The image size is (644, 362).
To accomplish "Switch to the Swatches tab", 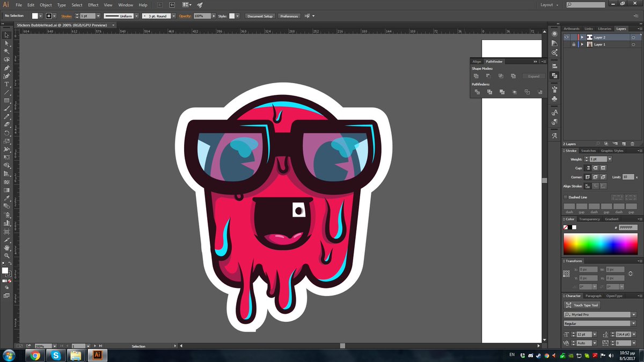I will coord(588,151).
